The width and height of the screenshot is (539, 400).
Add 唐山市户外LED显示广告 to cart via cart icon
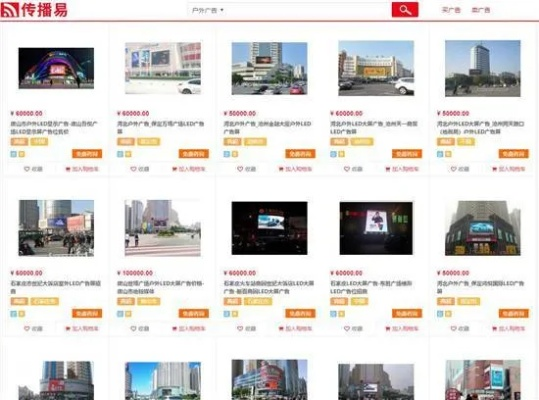[x=68, y=169]
